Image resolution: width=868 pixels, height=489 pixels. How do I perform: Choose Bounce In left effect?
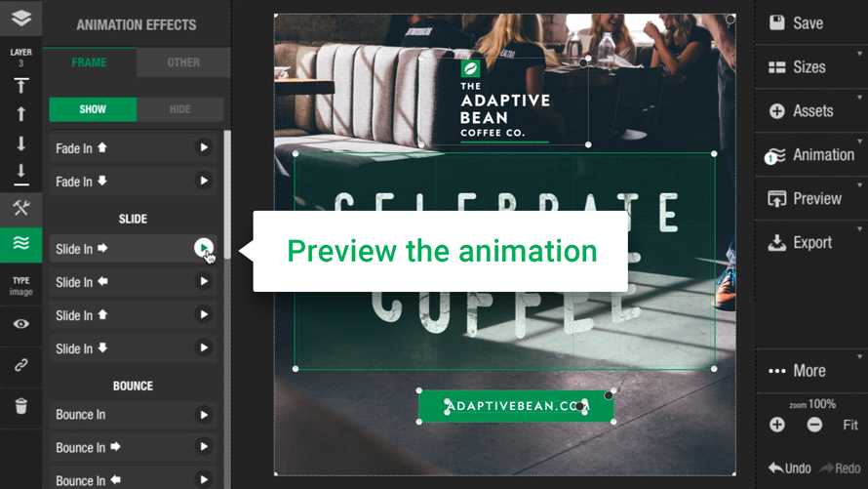(133, 479)
